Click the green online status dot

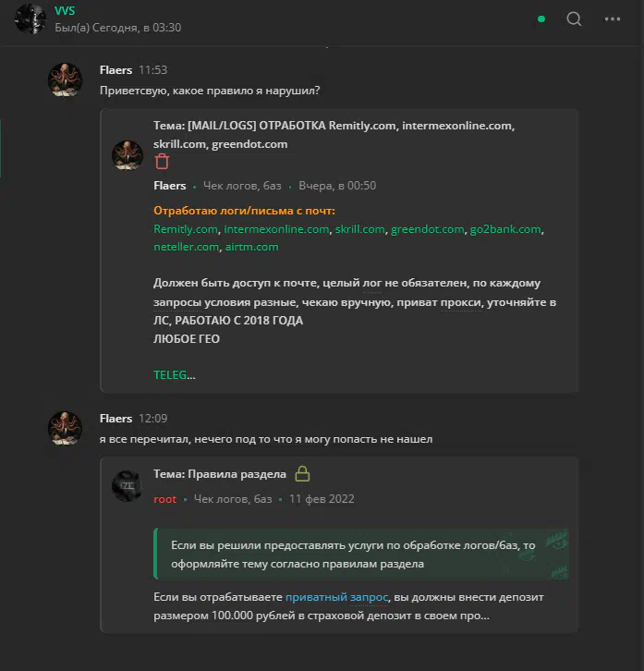[541, 18]
